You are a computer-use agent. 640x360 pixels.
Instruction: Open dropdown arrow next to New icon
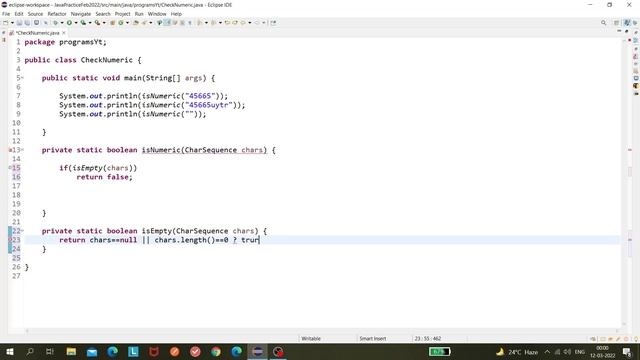12,23
